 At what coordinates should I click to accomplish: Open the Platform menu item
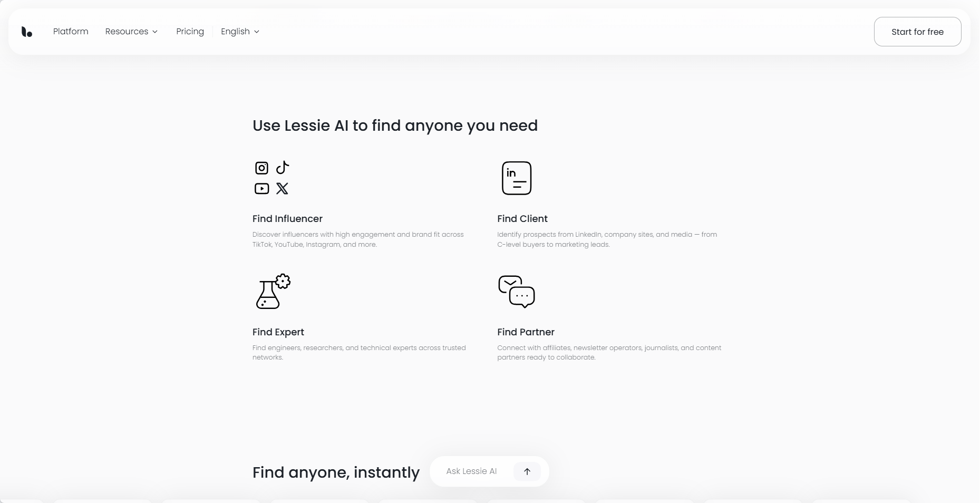click(71, 32)
